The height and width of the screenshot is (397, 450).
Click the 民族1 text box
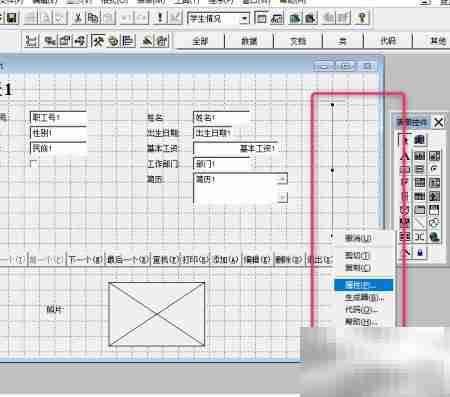[x=58, y=148]
